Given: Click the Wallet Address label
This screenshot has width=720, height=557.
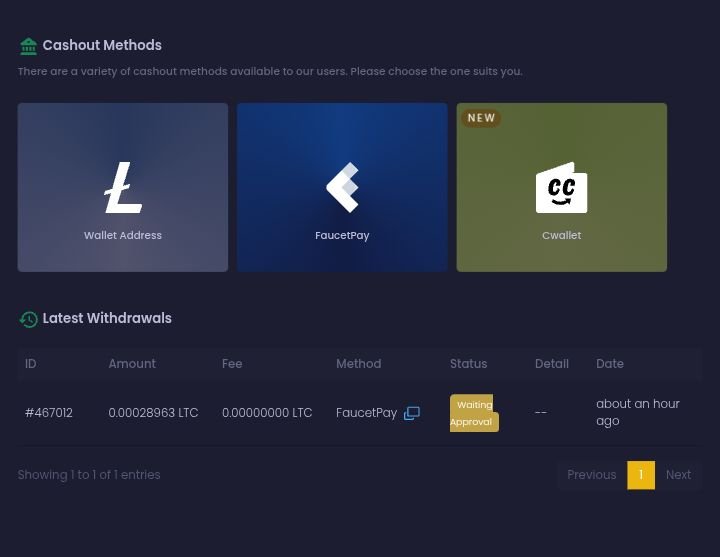Looking at the screenshot, I should click(x=123, y=236).
